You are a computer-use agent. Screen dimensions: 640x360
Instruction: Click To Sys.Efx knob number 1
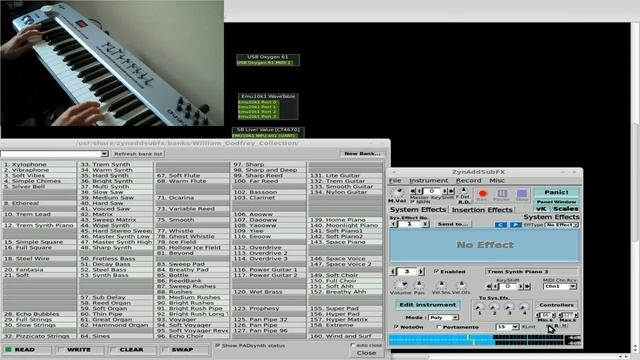pos(480,306)
